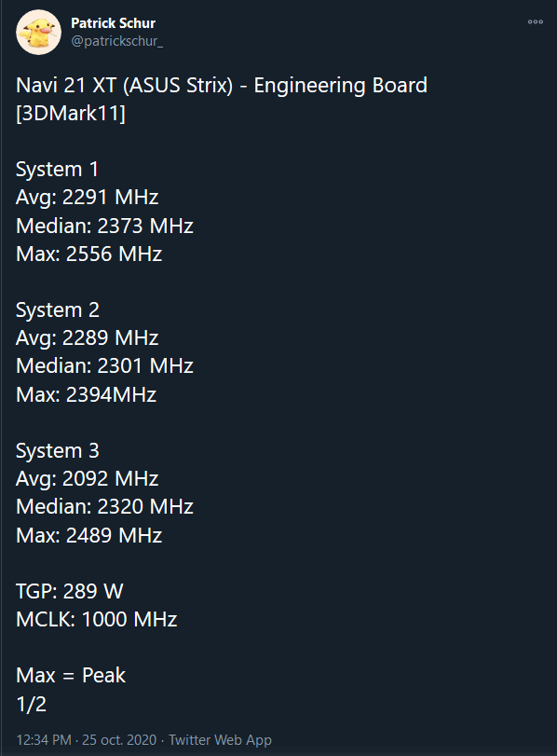
Task: Click the Navi 21 XT Engineering Board line
Action: pyautogui.click(x=222, y=86)
